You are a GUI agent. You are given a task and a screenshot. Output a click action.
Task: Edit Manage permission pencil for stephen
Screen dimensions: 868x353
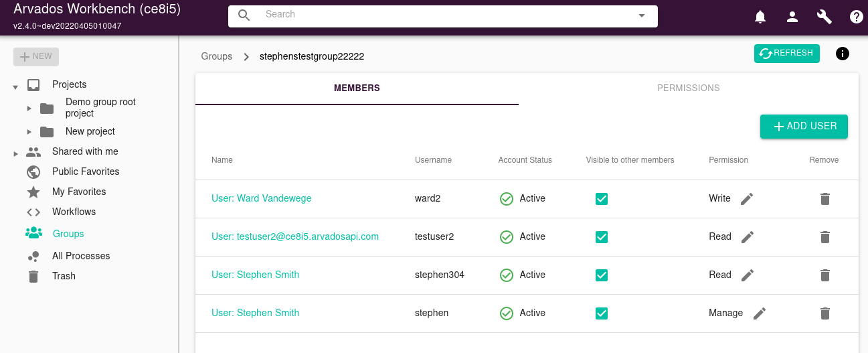(760, 313)
